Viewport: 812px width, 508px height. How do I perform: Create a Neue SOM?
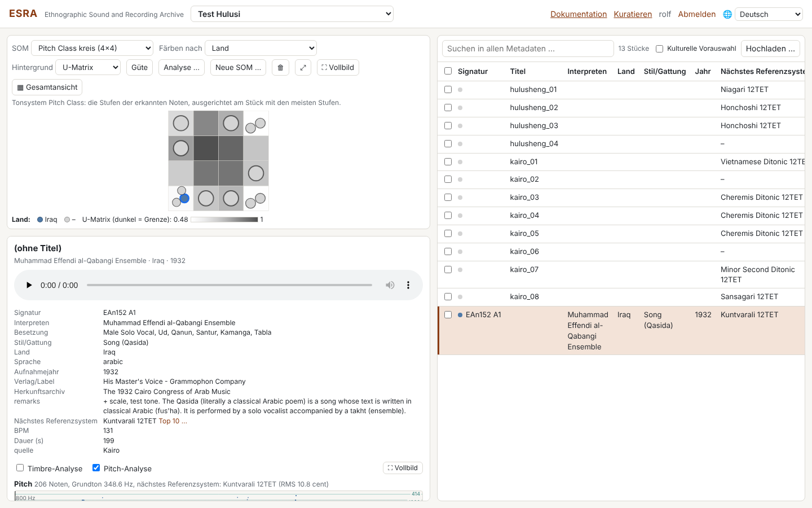238,68
